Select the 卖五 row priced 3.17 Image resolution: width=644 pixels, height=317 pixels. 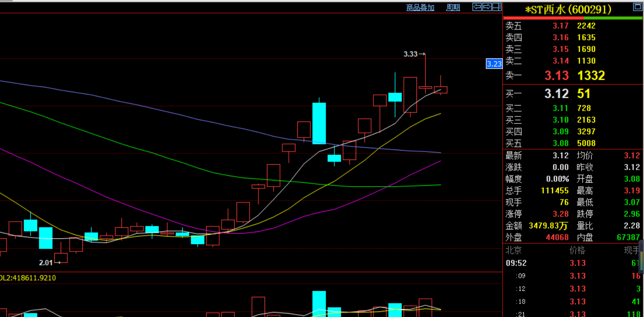(573, 26)
